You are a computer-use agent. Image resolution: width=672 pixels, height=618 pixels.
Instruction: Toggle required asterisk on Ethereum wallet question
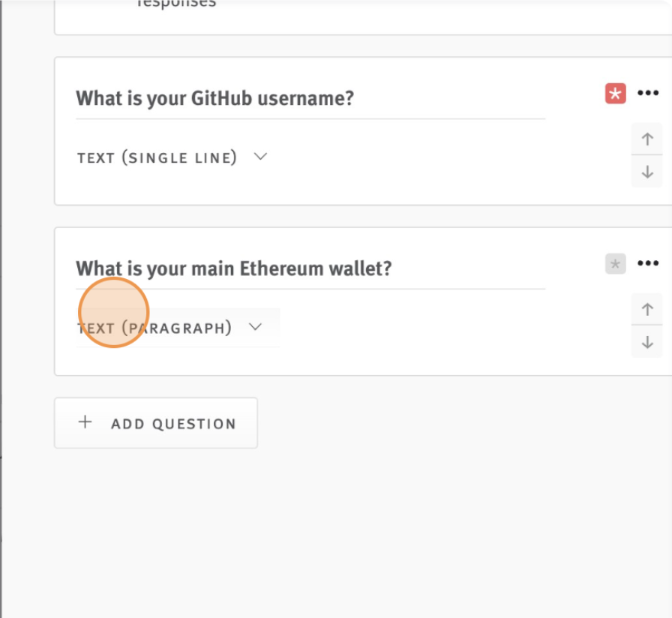pyautogui.click(x=616, y=263)
